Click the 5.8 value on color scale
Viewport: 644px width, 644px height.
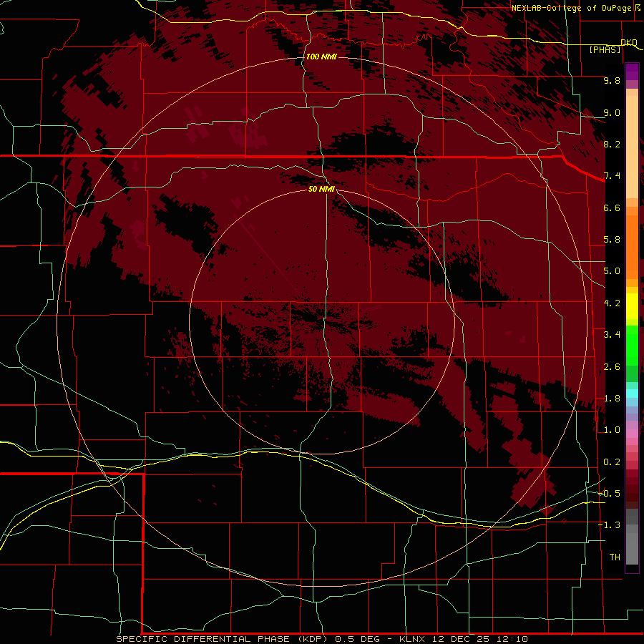[612, 240]
